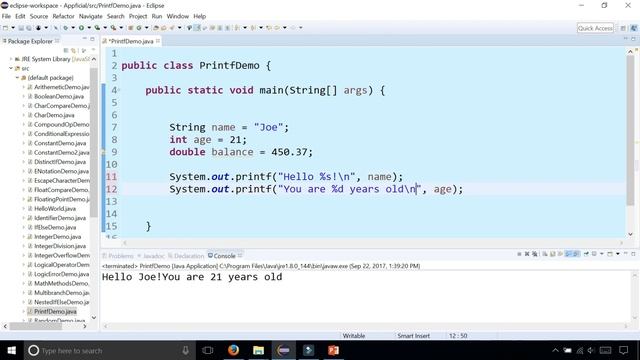The width and height of the screenshot is (640, 360).
Task: Expand the JRE System Library node
Action: point(11,59)
